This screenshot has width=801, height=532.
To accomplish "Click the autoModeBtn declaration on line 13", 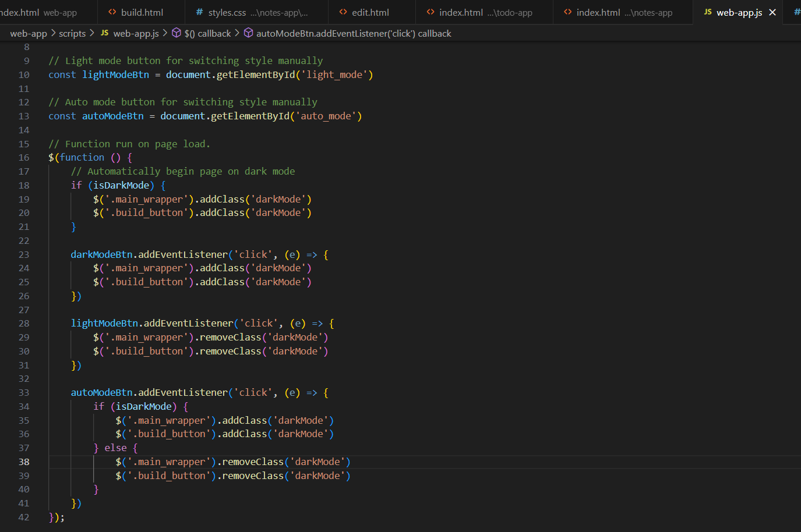I will point(113,116).
